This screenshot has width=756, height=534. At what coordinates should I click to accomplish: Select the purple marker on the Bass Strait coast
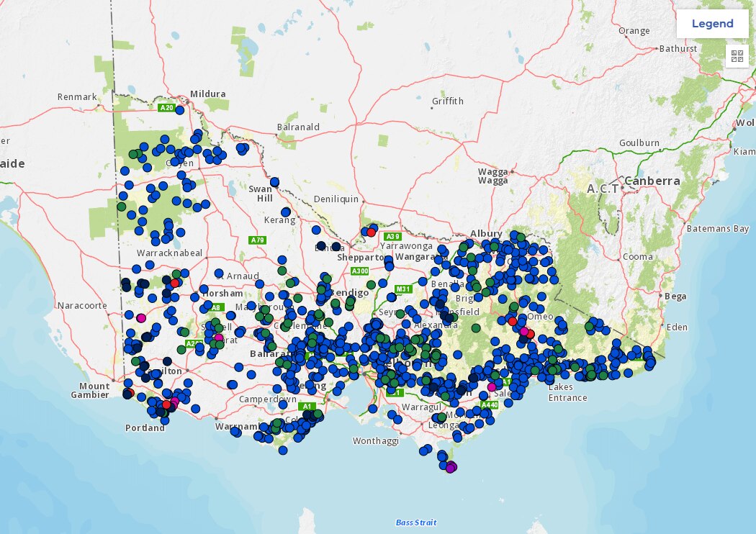[450, 468]
